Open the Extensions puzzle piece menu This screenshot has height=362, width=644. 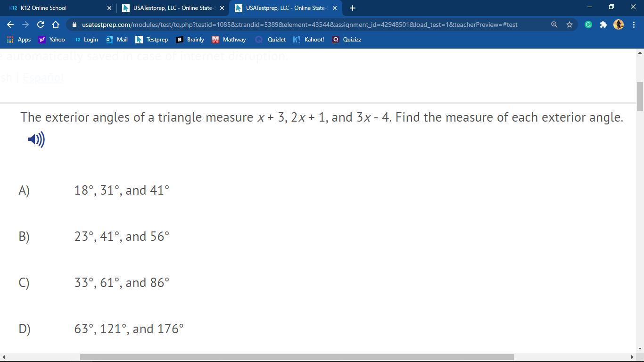click(x=603, y=25)
